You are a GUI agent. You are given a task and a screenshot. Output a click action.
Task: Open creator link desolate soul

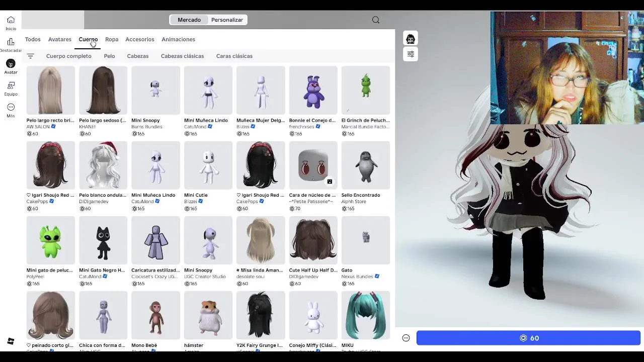tap(251, 277)
